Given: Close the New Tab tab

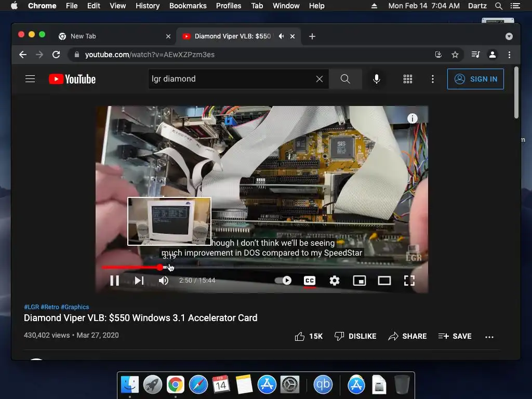Looking at the screenshot, I should pos(168,36).
